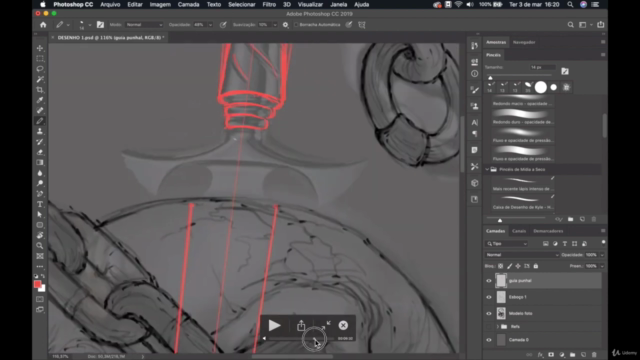This screenshot has height=360, width=640.
Task: Select the Eraser tool
Action: (40, 152)
